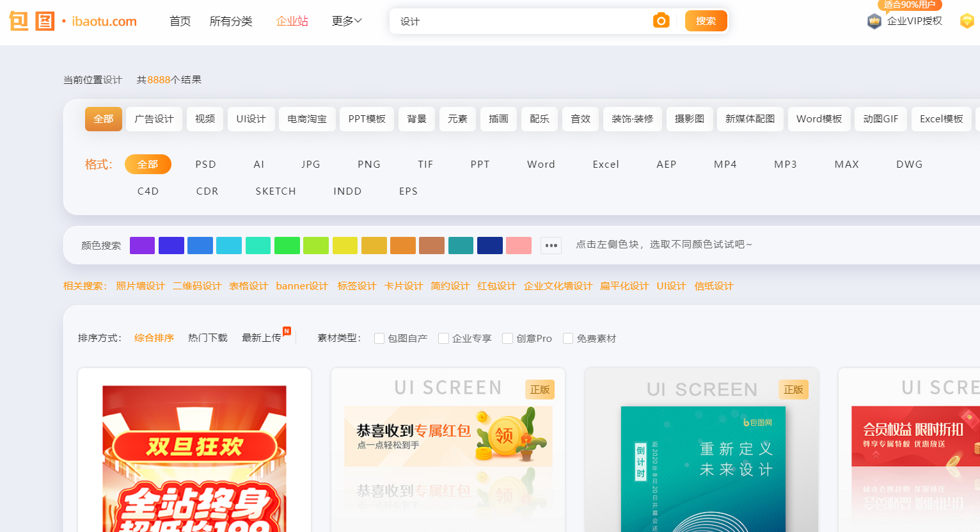
Task: Click the yellow diamond icon at top right
Action: coord(967,21)
